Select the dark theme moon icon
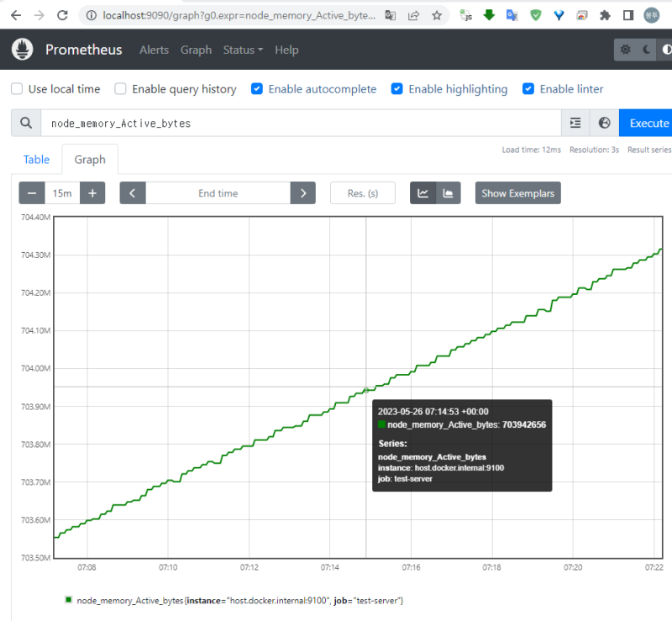The image size is (672, 621). coord(646,50)
